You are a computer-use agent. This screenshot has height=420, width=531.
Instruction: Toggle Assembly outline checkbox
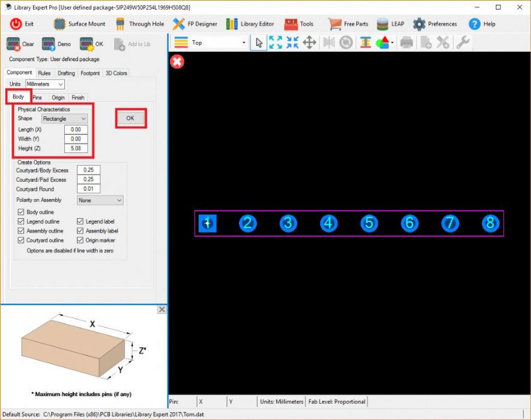tap(20, 230)
